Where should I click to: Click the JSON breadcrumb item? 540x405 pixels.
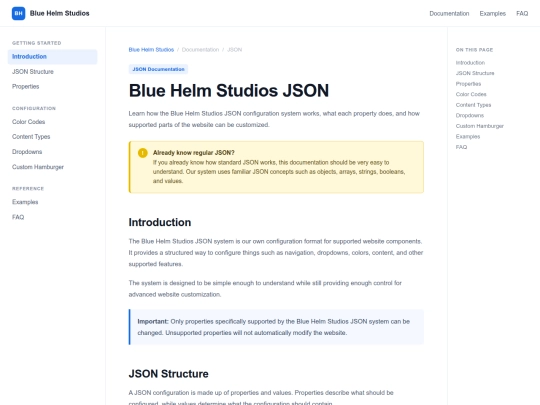[x=235, y=50]
